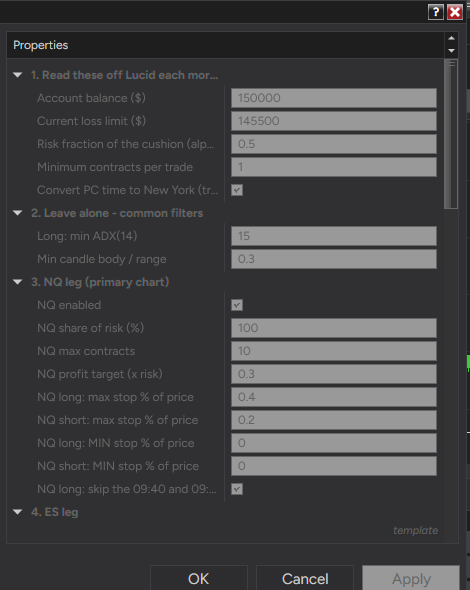This screenshot has height=590, width=470.
Task: Edit the Current loss limit ($) field
Action: click(x=334, y=121)
